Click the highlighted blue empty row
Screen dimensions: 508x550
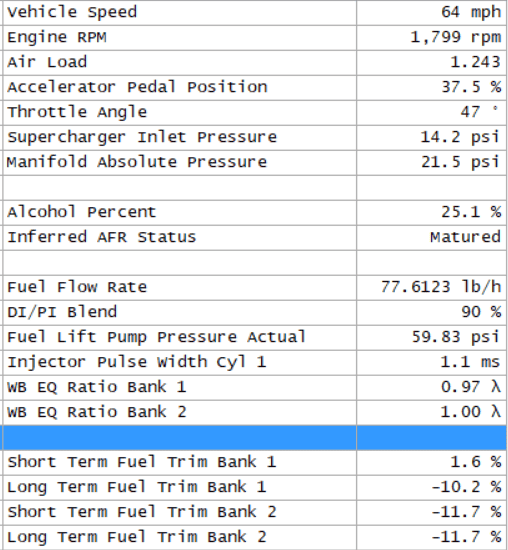[x=254, y=438]
